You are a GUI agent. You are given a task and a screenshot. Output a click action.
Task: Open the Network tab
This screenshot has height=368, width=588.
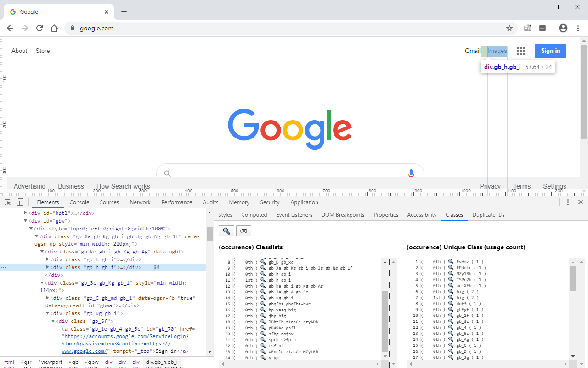click(140, 202)
